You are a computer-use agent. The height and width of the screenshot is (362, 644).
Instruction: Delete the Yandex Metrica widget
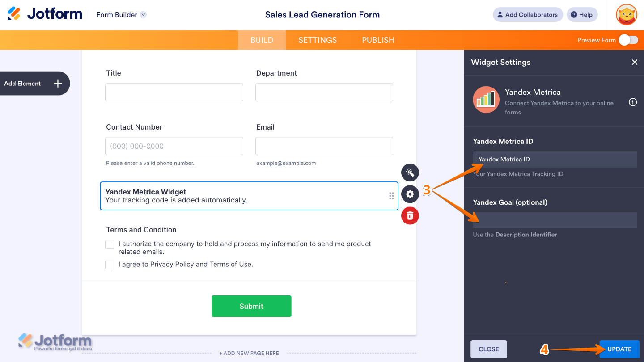point(410,216)
